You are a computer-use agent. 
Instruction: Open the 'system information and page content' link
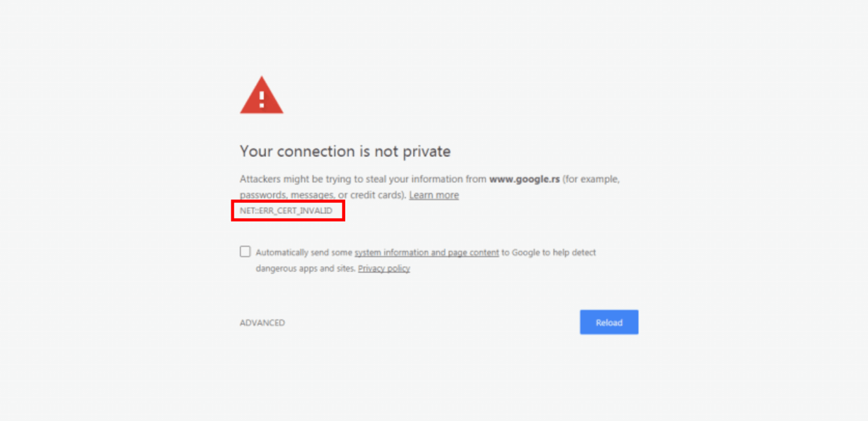pyautogui.click(x=426, y=252)
